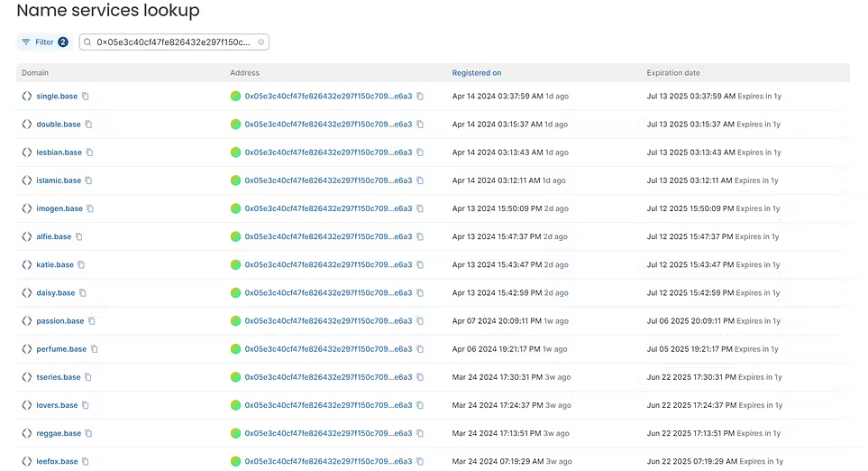This screenshot has height=471, width=868.
Task: Sort by Registered on column
Action: [x=476, y=72]
